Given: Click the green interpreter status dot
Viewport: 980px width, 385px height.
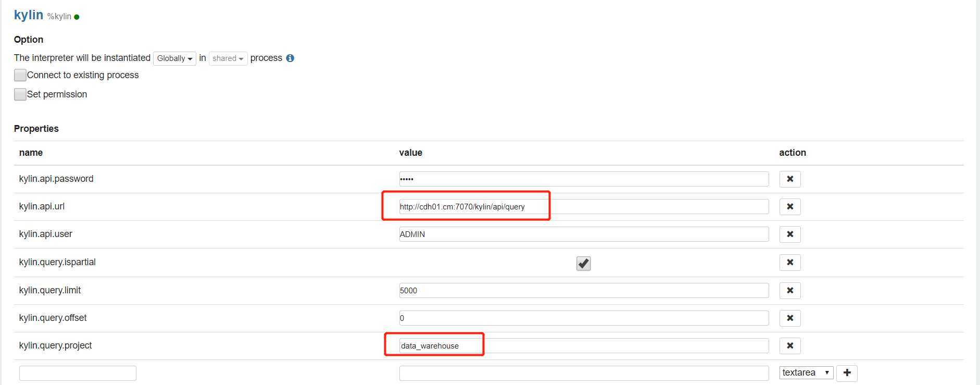Looking at the screenshot, I should pos(77,17).
